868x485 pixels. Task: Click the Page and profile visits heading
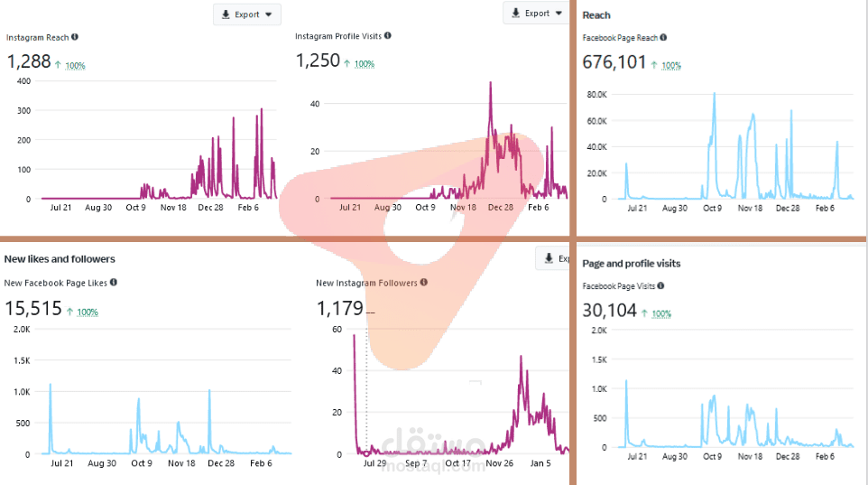point(631,264)
